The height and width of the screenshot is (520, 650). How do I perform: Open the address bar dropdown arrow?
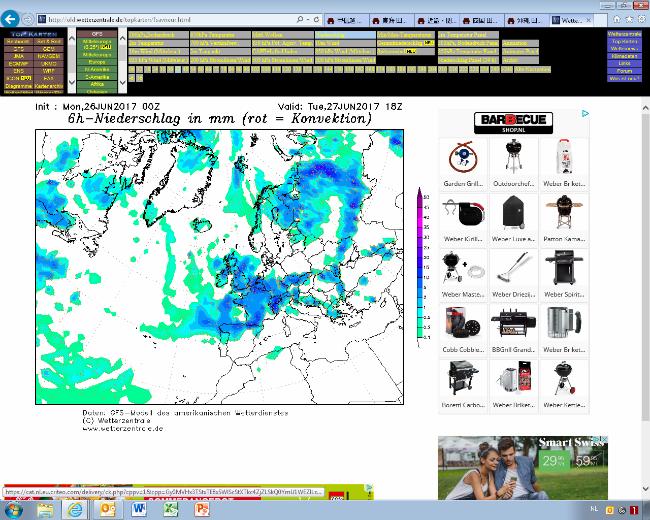[x=308, y=19]
